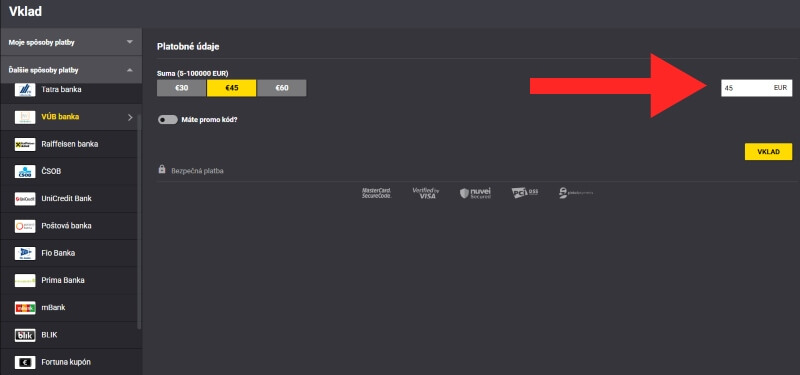Click the mBank logo icon
Image resolution: width=800 pixels, height=375 pixels.
25,308
